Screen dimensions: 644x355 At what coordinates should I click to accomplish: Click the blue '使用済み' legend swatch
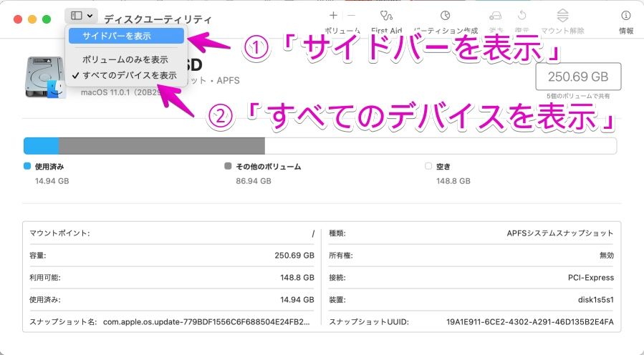click(27, 166)
